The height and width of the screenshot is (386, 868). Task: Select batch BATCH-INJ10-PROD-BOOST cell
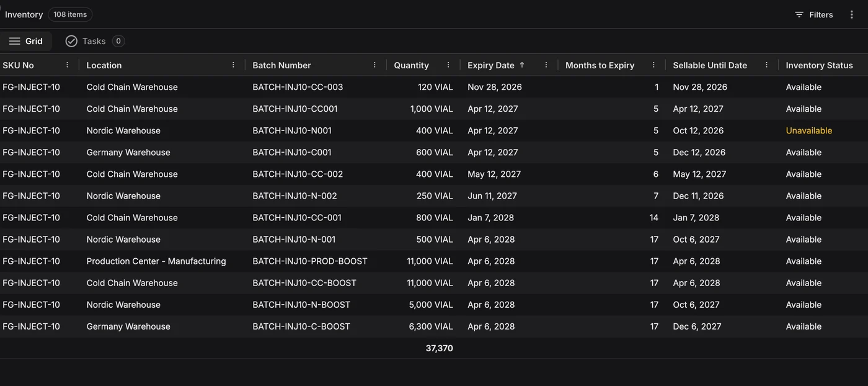(310, 261)
